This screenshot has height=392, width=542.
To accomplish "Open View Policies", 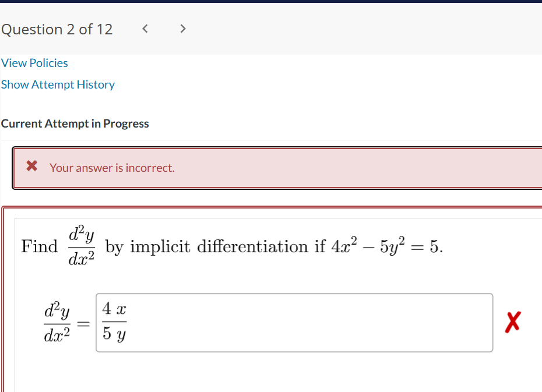I will (x=34, y=63).
